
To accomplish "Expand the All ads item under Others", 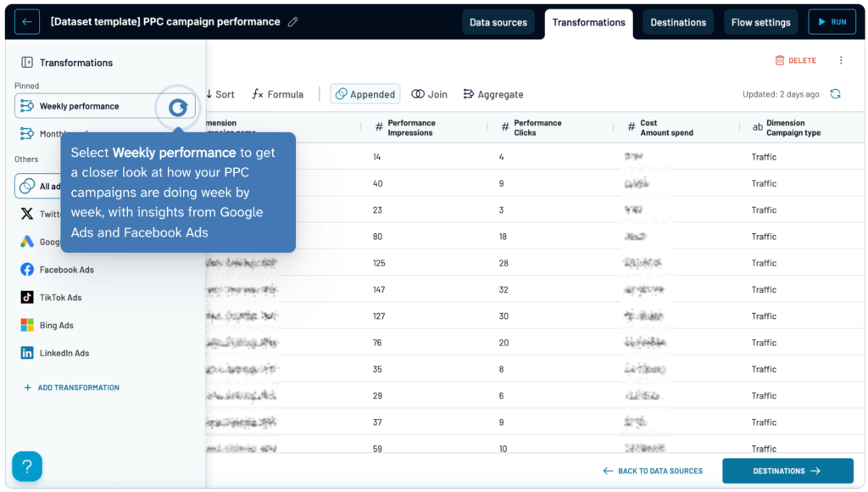I will click(28, 186).
